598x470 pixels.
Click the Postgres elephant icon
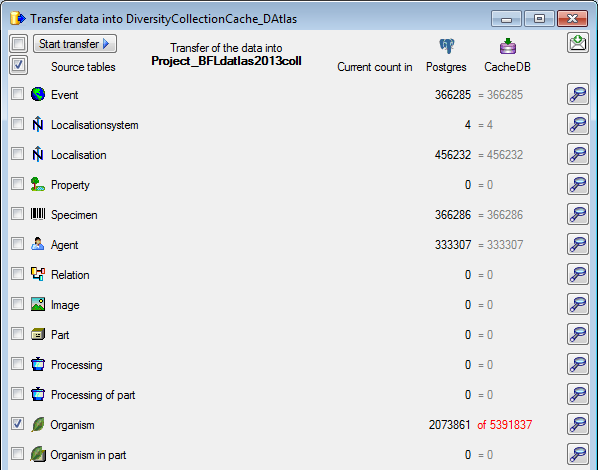[x=446, y=46]
